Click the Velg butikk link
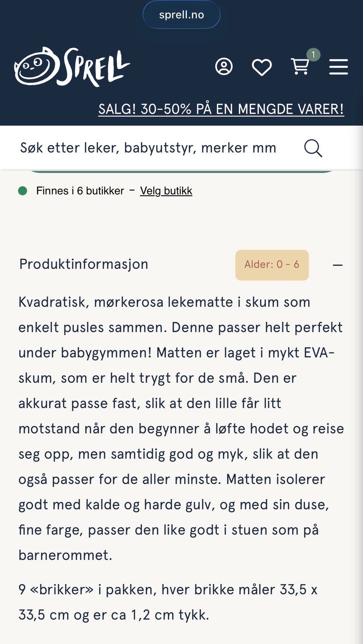363x644 pixels. tap(166, 191)
